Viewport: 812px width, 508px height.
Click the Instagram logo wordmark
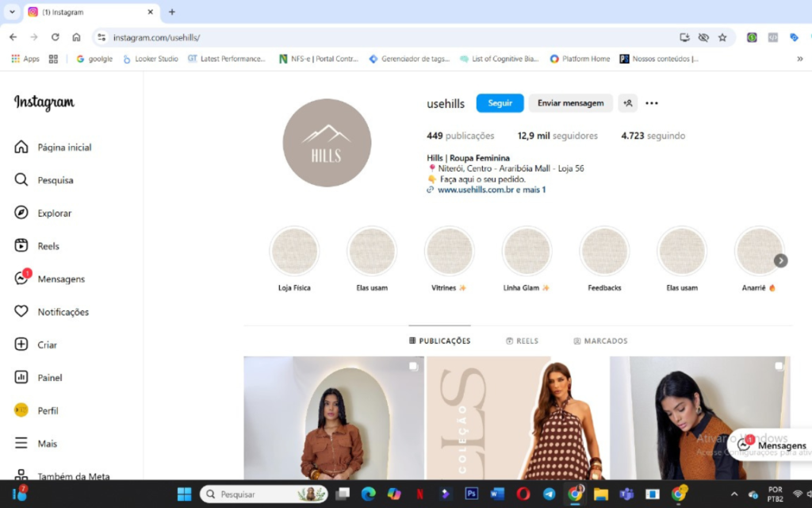click(x=44, y=102)
